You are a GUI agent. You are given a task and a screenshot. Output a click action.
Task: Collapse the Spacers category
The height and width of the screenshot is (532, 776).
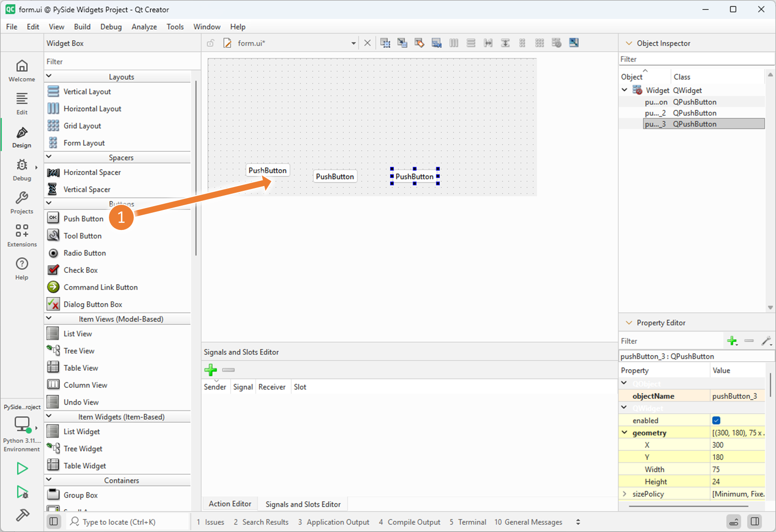pos(49,156)
